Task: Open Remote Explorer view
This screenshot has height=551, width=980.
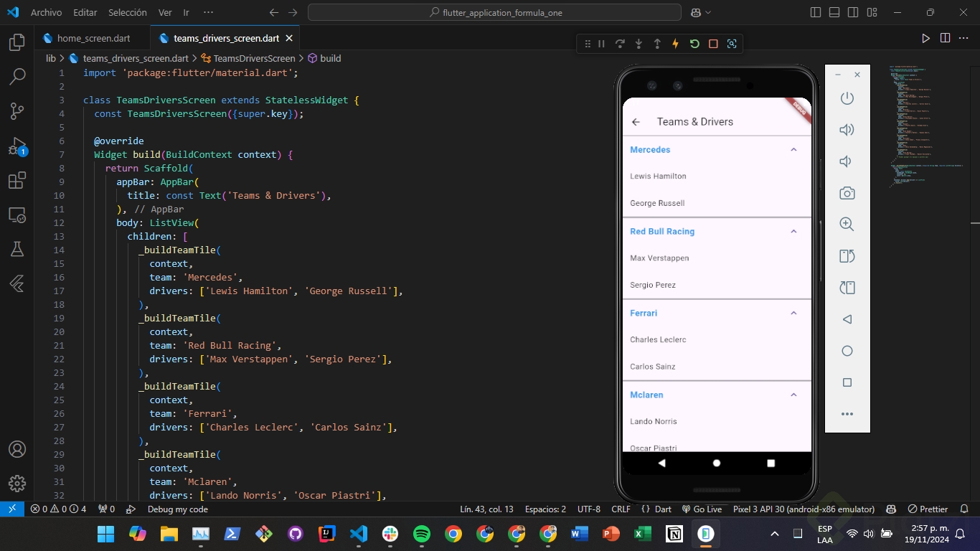Action: click(x=17, y=215)
